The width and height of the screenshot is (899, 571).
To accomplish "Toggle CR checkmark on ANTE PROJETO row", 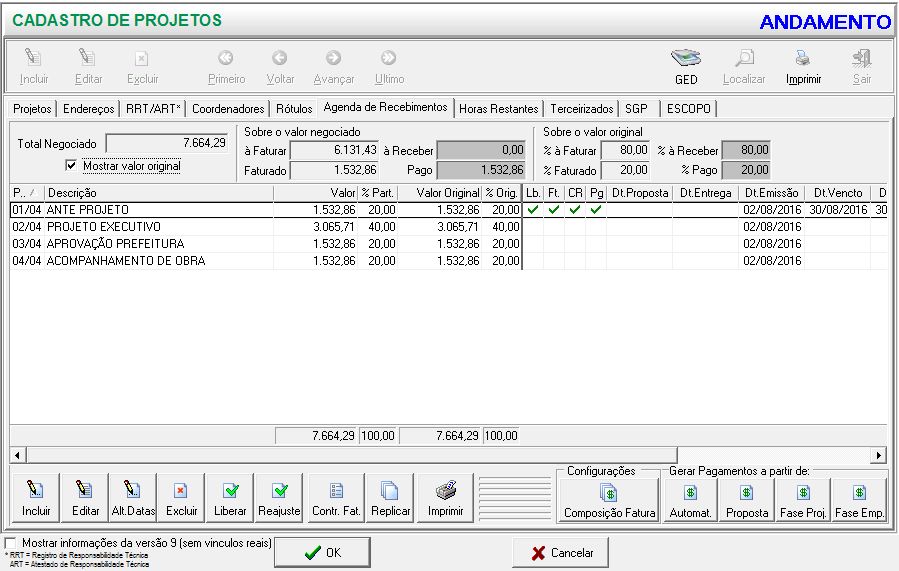I will coord(574,210).
